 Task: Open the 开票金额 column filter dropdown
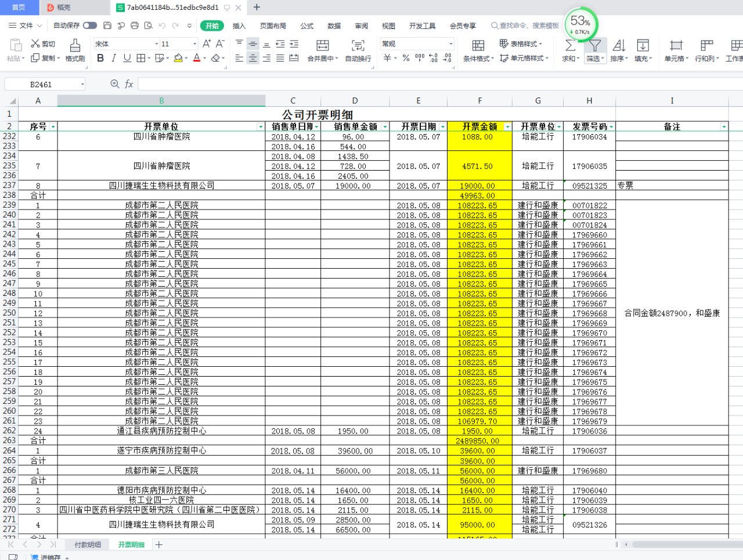pyautogui.click(x=507, y=127)
